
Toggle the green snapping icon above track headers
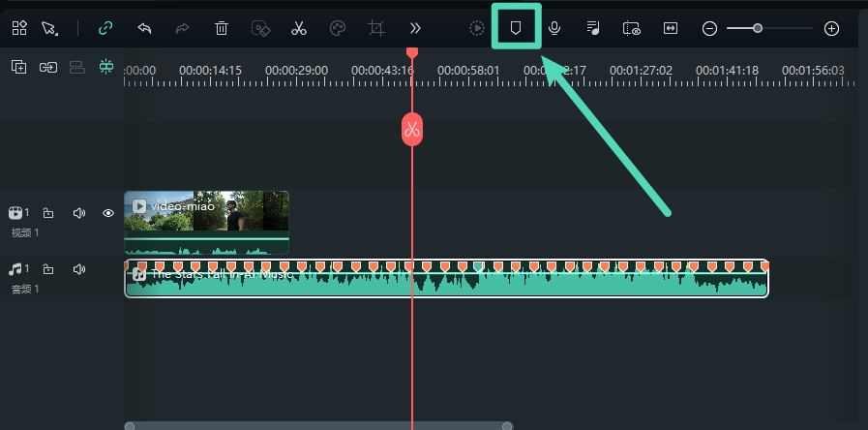(x=105, y=67)
